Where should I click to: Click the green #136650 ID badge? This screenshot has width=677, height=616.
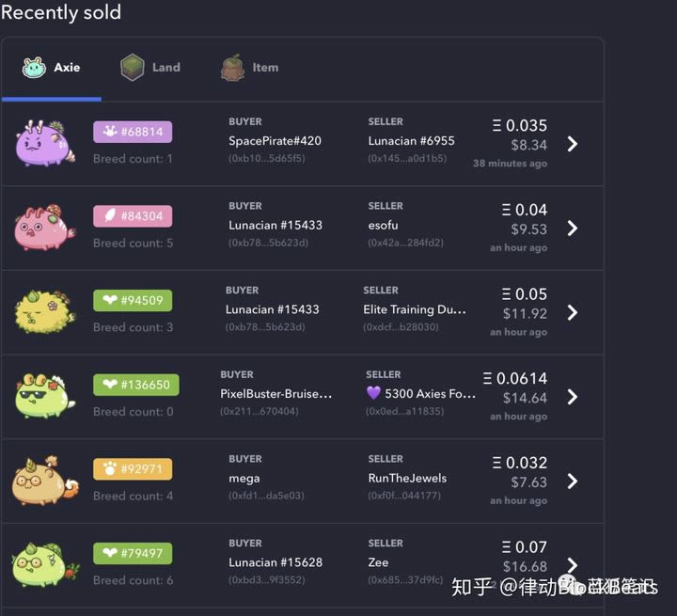click(136, 385)
